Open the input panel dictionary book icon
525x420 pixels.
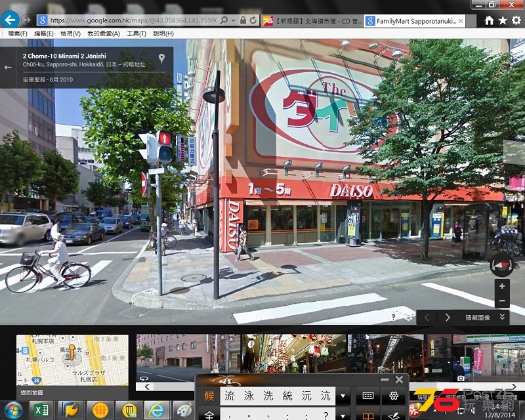[368, 415]
